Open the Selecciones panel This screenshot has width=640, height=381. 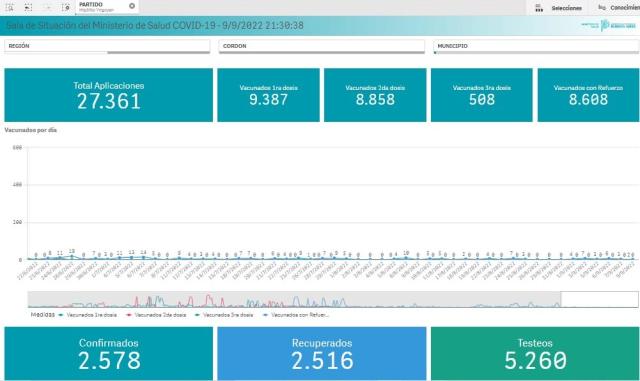pyautogui.click(x=567, y=8)
